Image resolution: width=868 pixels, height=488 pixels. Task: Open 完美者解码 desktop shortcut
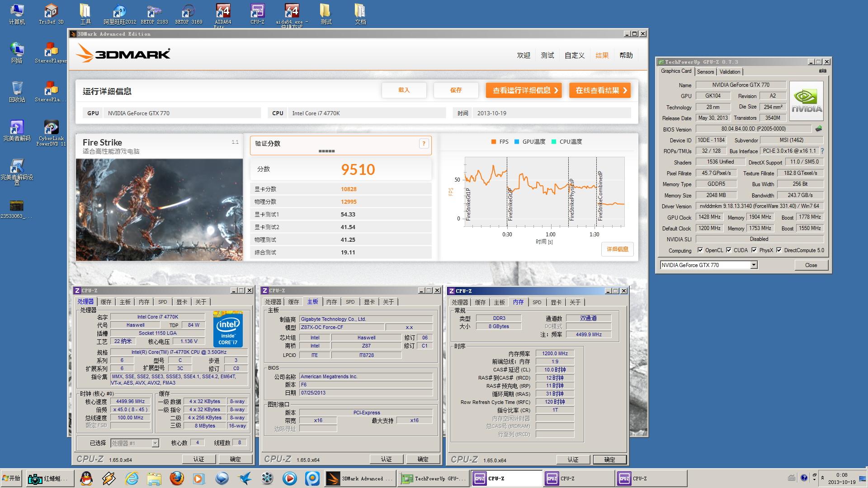coord(17,131)
